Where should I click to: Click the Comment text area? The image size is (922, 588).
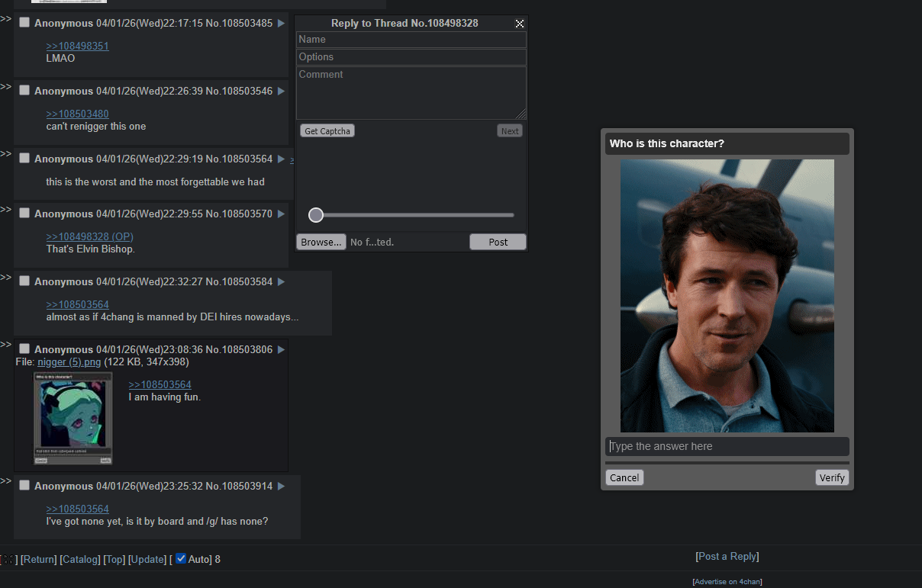pos(411,93)
